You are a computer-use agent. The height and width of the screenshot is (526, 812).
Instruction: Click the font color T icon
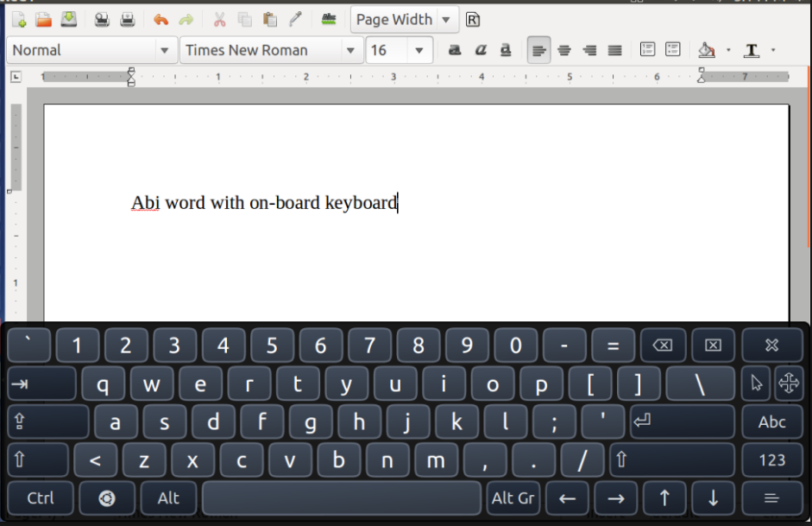coord(752,50)
